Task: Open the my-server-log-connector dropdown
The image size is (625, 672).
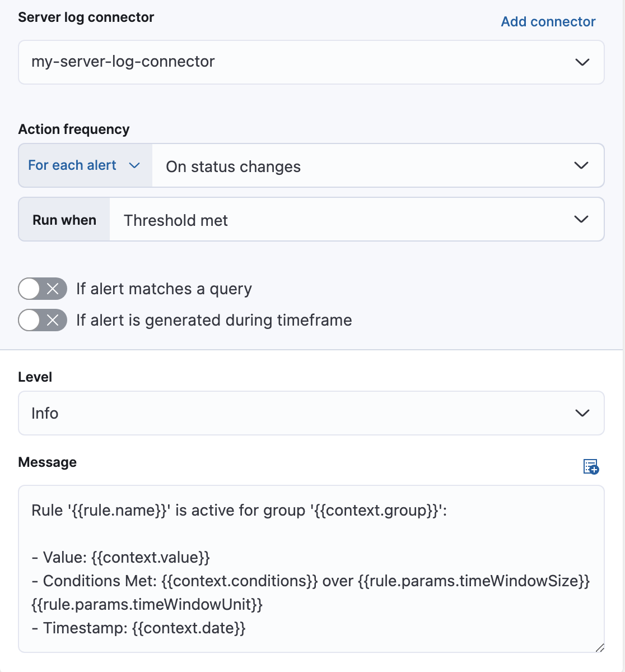Action: click(311, 62)
